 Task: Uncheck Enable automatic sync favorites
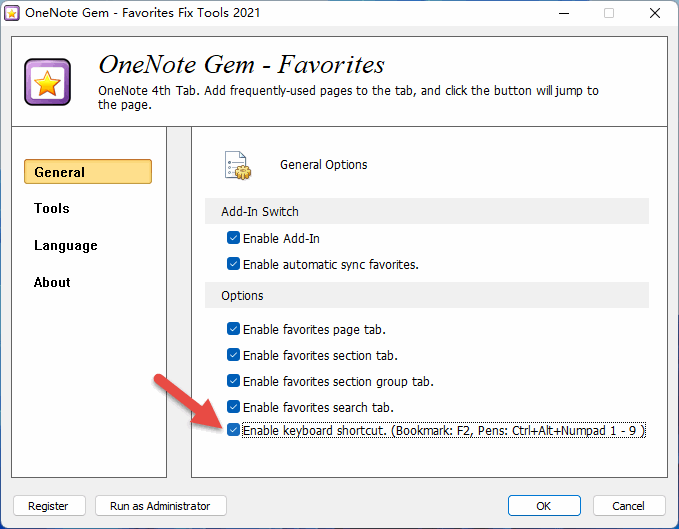coord(233,264)
